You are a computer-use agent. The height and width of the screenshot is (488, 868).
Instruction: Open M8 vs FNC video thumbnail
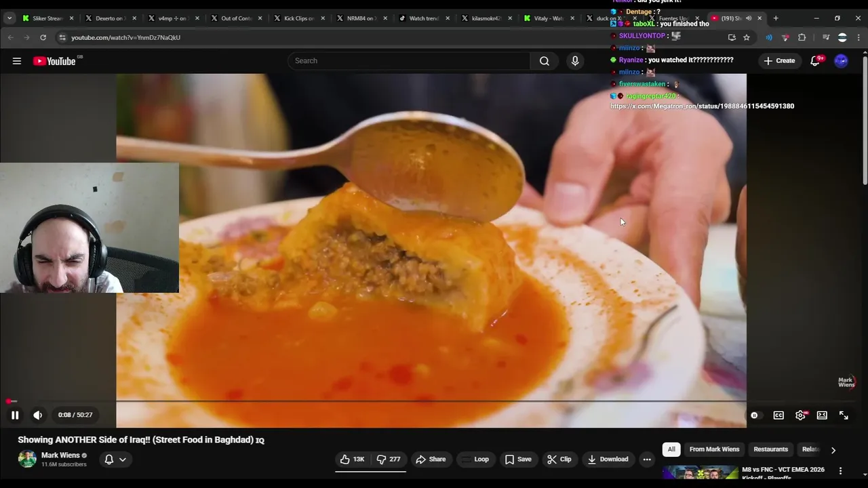tap(701, 473)
